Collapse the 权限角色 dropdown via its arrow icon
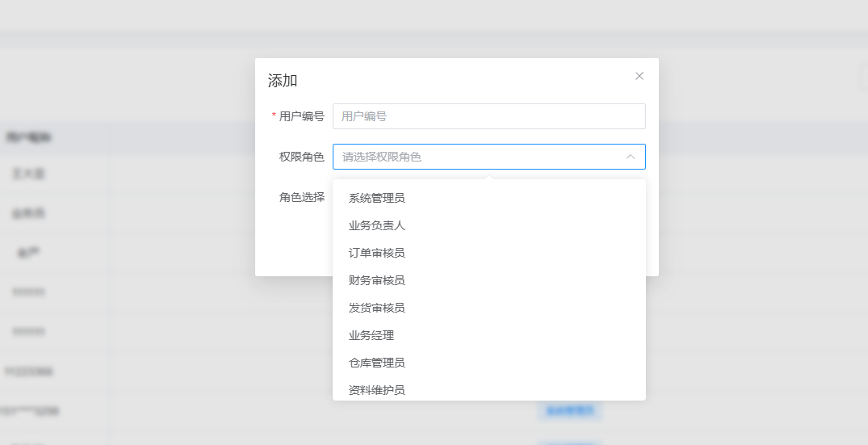The image size is (868, 445). [631, 157]
